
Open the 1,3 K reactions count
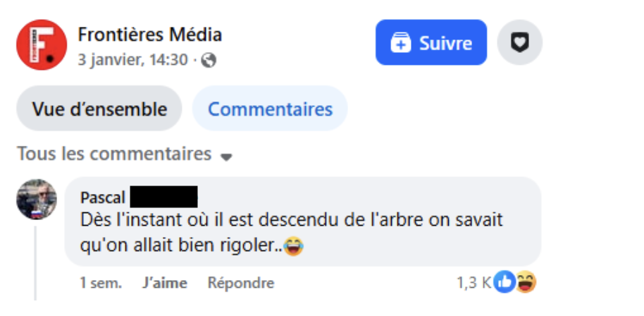point(473,283)
